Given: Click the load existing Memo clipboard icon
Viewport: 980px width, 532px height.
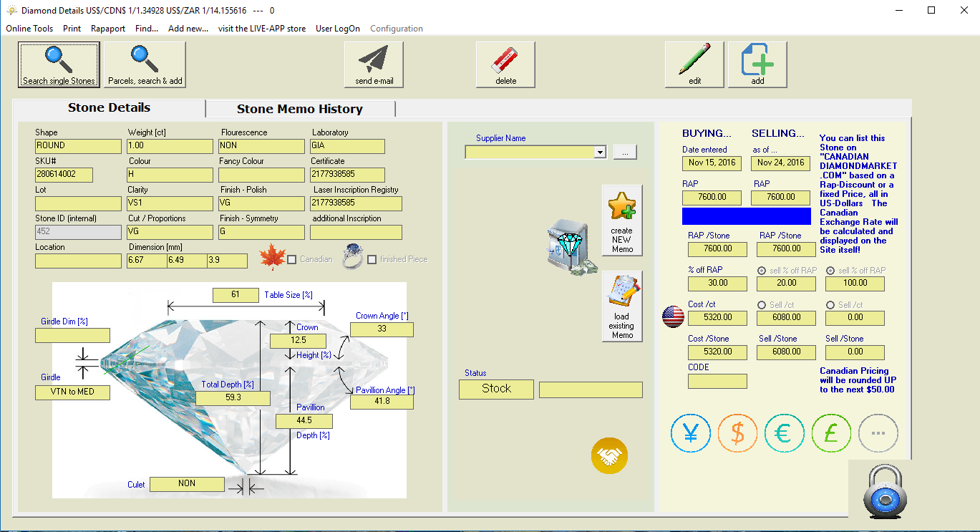Looking at the screenshot, I should pyautogui.click(x=622, y=306).
